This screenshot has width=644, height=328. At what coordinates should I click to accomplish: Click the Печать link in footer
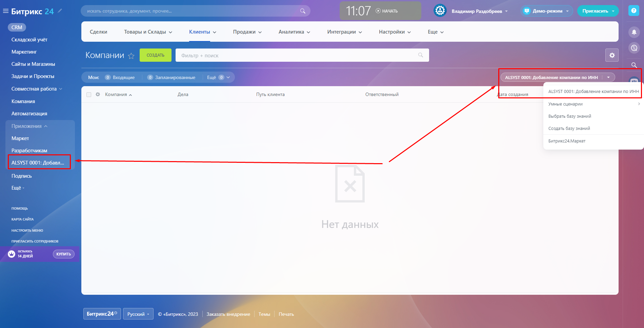pyautogui.click(x=286, y=314)
